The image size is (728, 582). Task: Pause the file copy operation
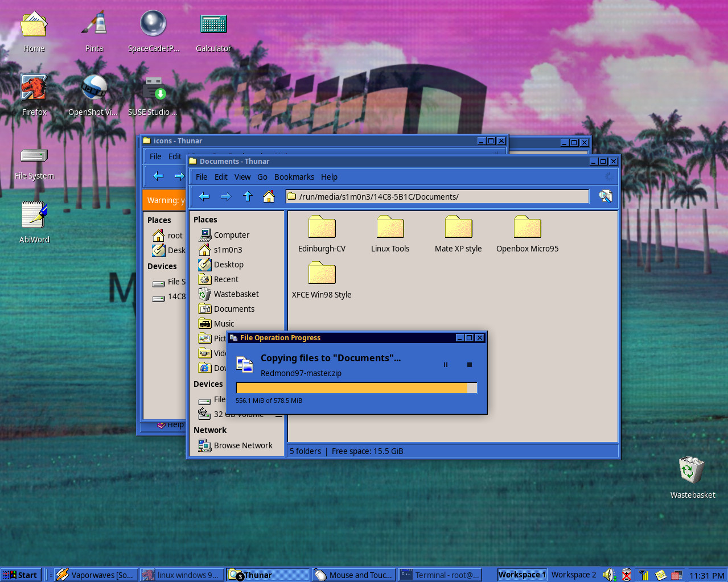446,365
